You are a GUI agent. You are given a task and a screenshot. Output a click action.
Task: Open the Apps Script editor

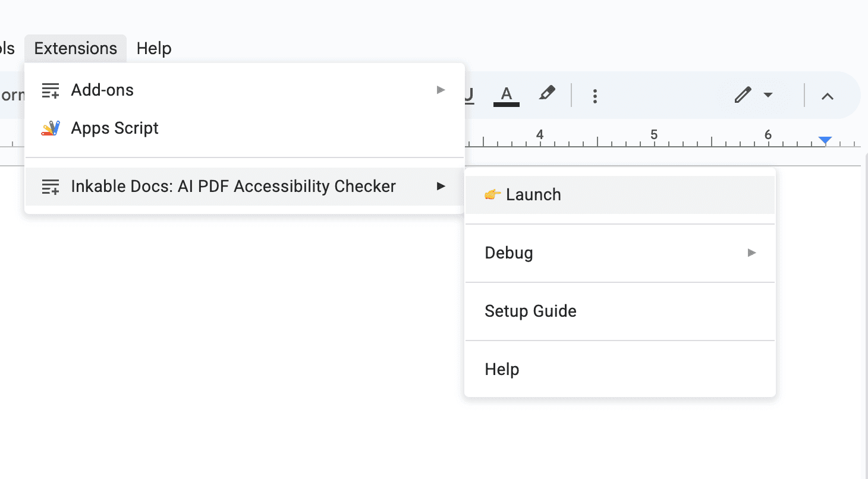(115, 128)
